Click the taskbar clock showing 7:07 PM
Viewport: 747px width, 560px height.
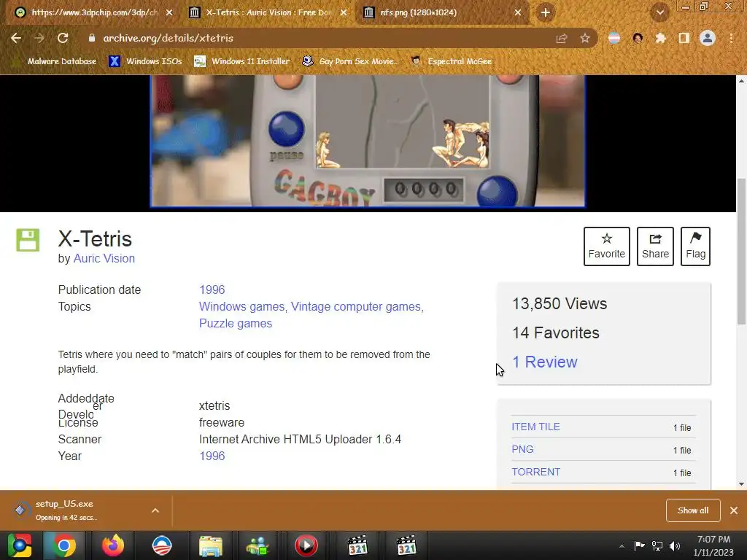(x=713, y=545)
